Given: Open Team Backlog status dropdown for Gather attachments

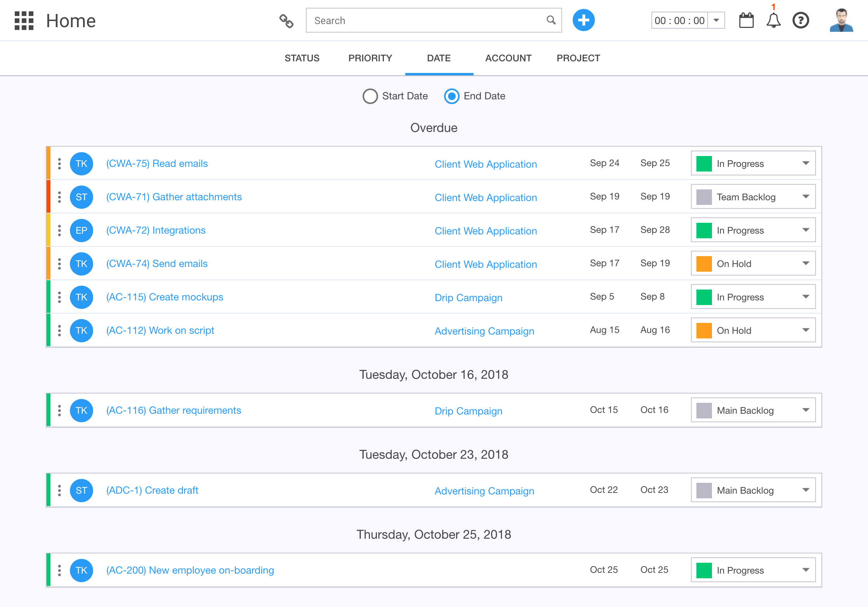Looking at the screenshot, I should (753, 197).
